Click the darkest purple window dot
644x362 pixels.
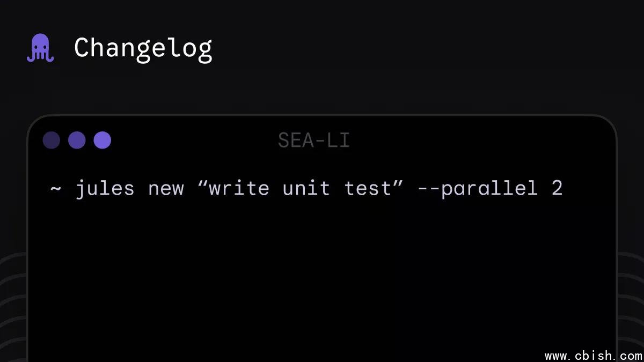click(x=52, y=140)
